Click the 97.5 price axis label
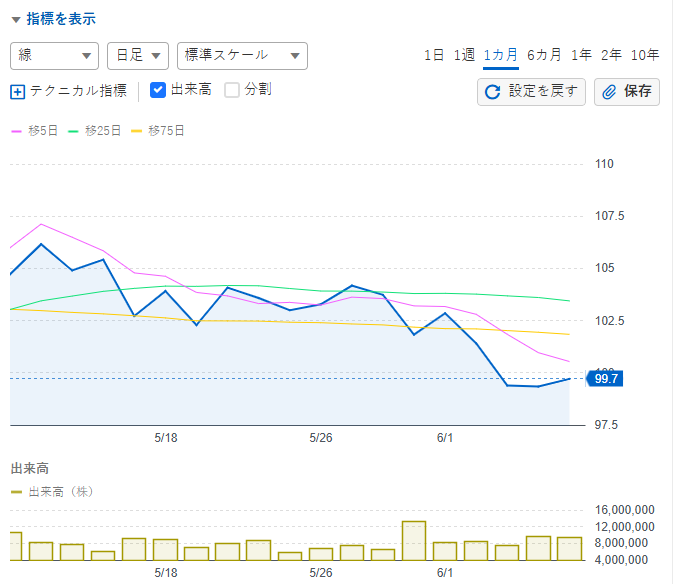This screenshot has width=673, height=584. (606, 425)
